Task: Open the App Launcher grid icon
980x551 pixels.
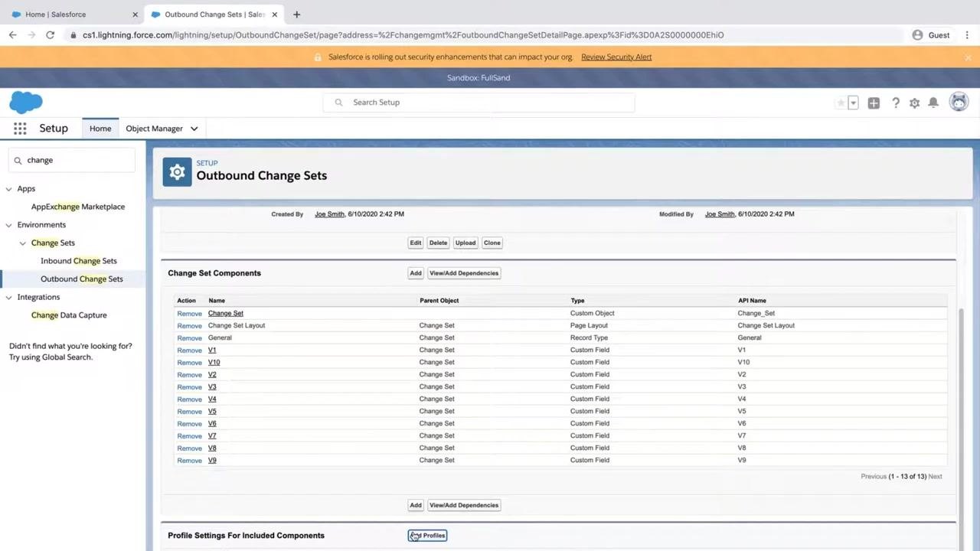Action: (20, 129)
